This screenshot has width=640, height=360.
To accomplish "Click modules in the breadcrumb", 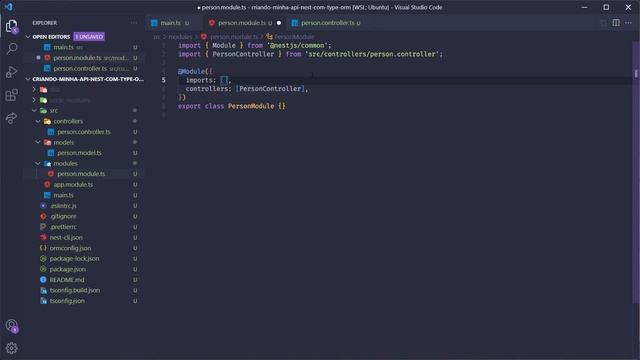I will coord(180,37).
